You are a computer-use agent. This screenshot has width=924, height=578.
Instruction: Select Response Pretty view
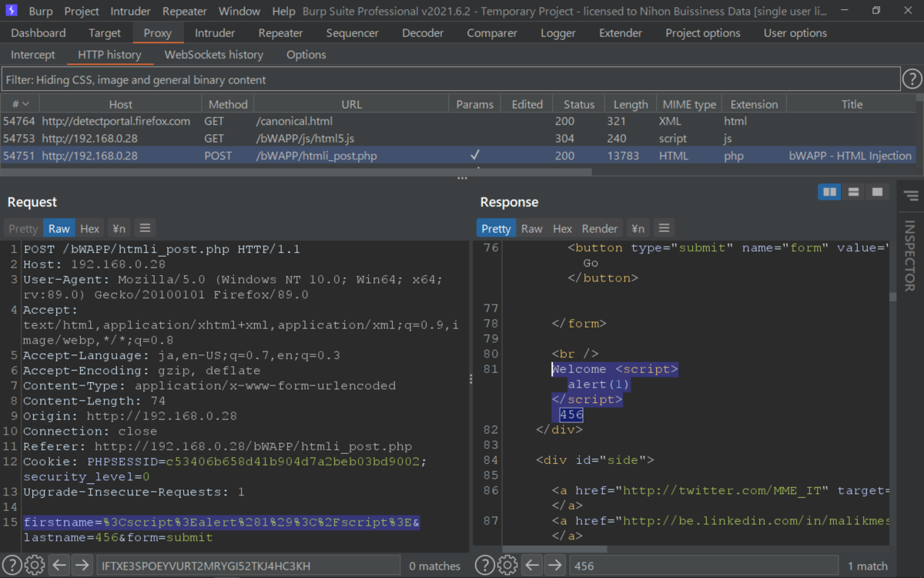pos(496,228)
